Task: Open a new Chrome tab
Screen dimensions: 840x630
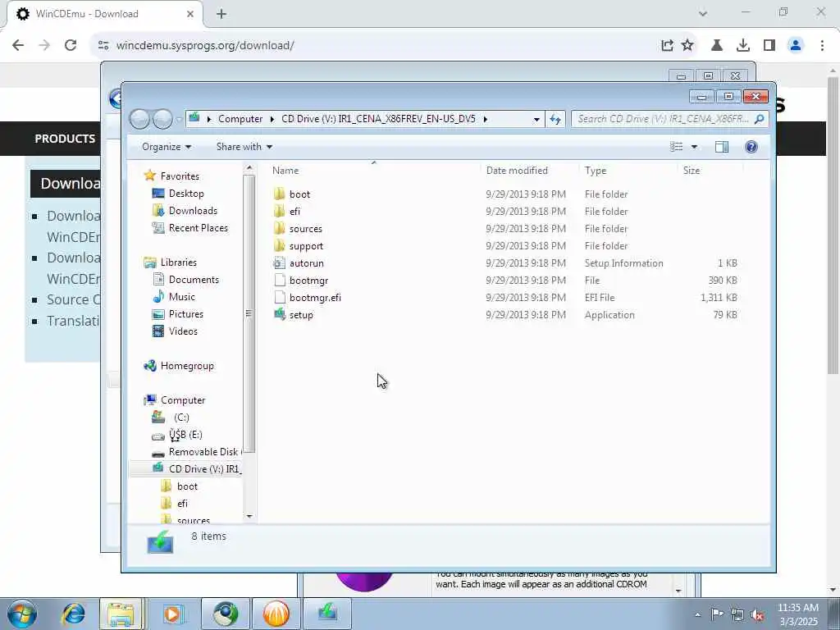Action: 221,14
